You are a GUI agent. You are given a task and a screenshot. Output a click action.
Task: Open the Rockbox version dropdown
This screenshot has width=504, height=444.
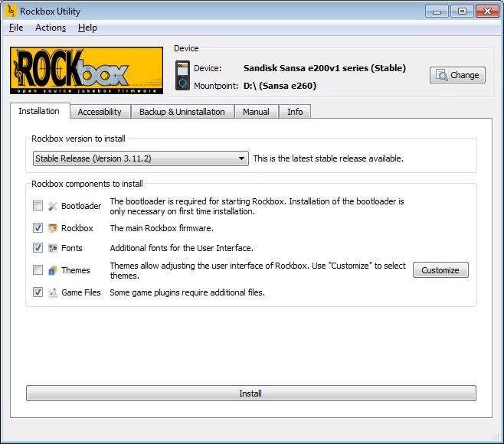141,158
